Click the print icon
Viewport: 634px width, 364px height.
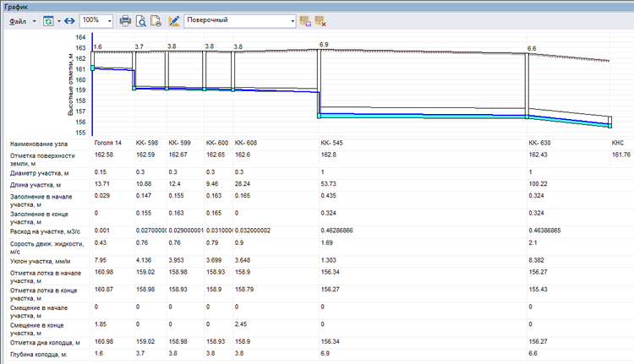click(125, 19)
